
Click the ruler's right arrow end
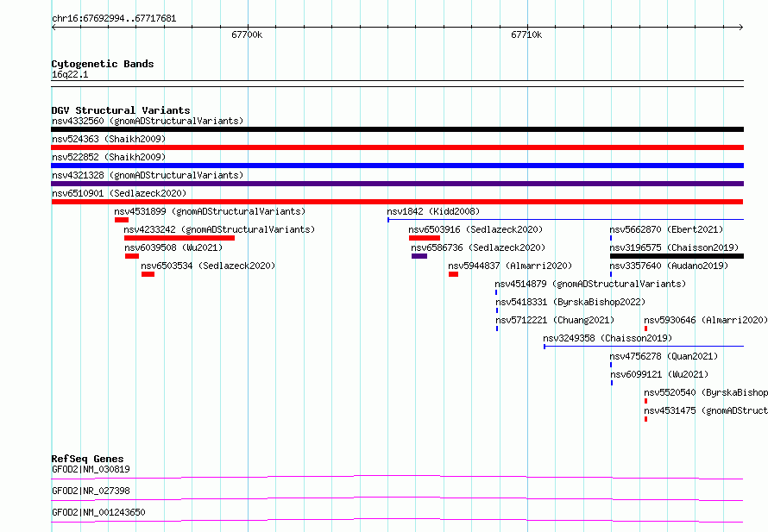click(x=740, y=28)
